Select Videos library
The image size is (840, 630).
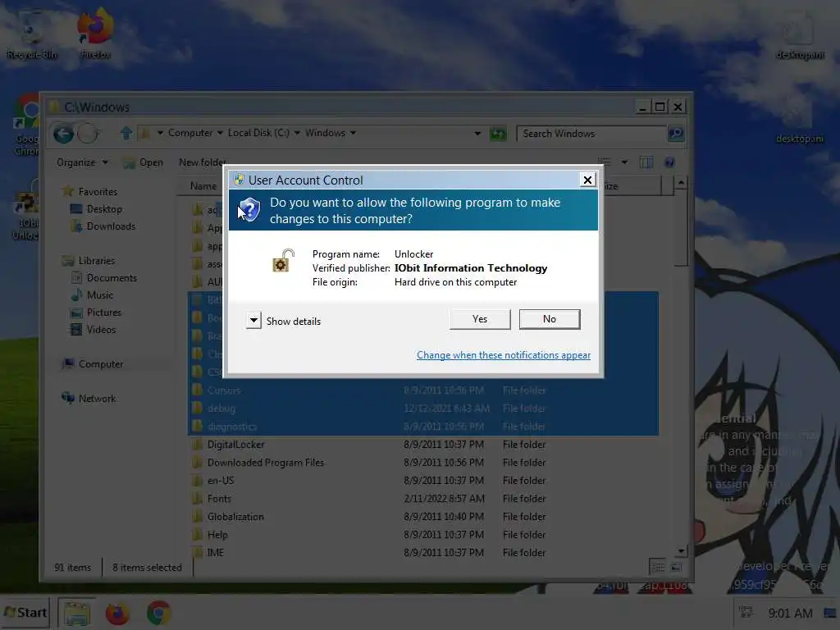pyautogui.click(x=94, y=329)
